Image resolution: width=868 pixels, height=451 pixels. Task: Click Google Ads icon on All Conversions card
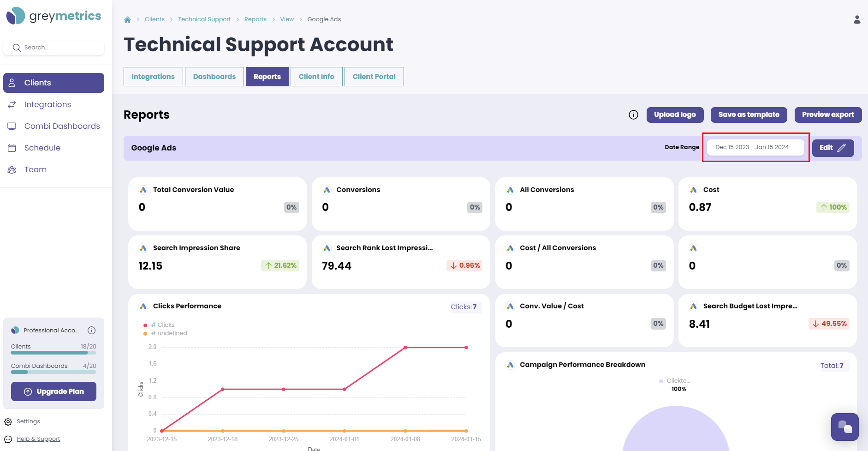[x=510, y=190]
